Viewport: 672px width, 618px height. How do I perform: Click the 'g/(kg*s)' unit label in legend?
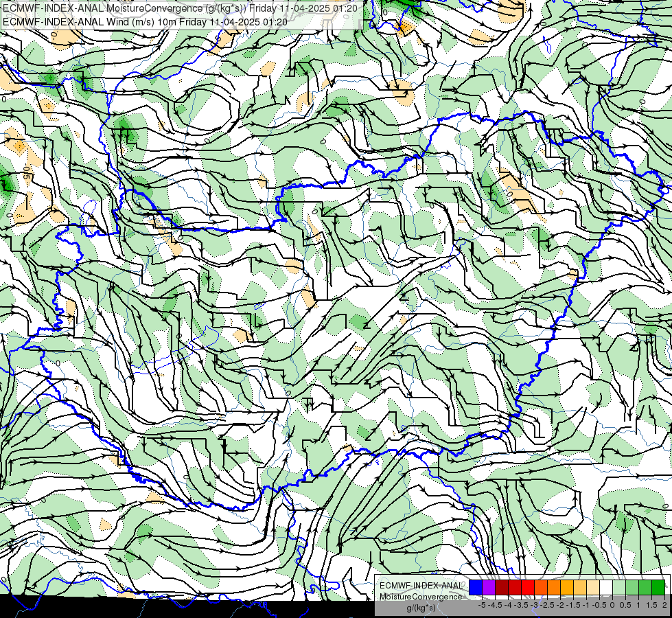click(x=421, y=608)
